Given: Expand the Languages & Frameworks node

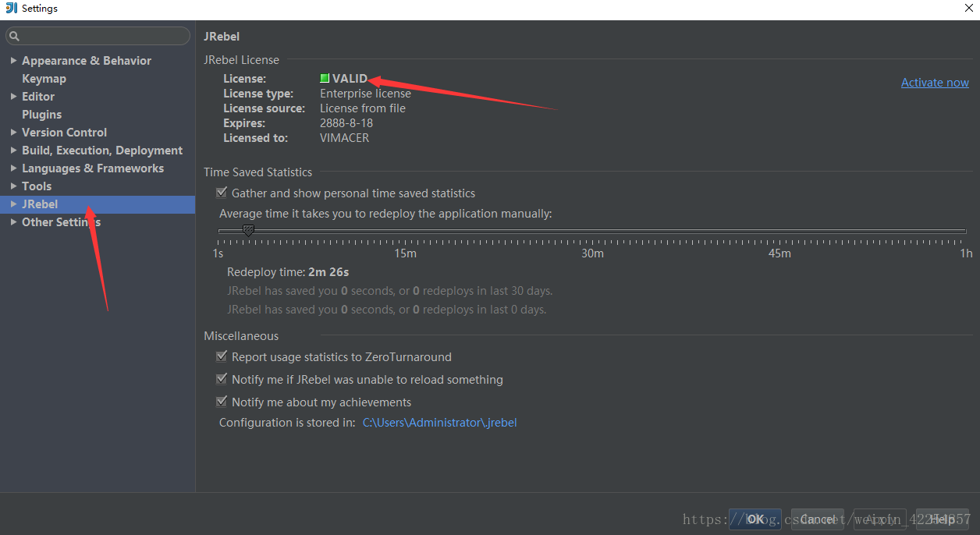Looking at the screenshot, I should click(x=13, y=168).
